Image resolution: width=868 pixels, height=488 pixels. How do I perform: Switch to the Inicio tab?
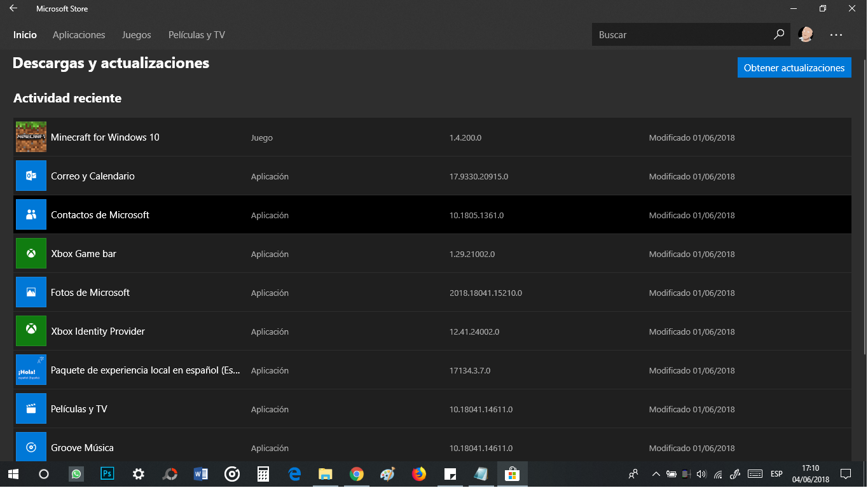[25, 35]
